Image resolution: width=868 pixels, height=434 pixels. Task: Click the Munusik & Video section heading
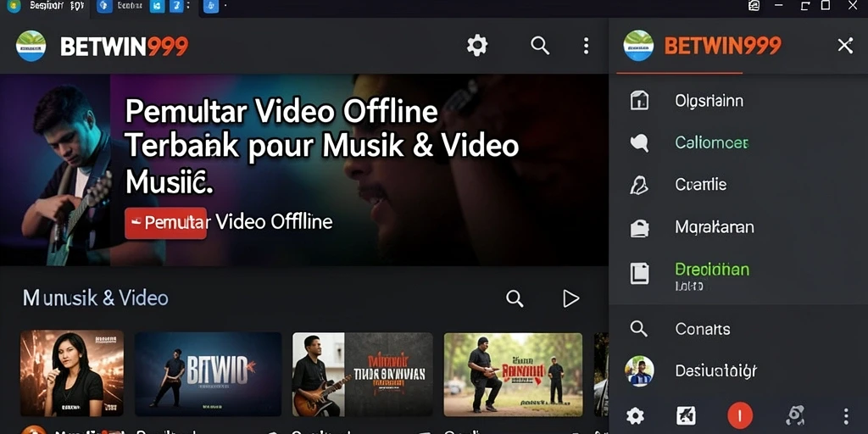point(95,298)
